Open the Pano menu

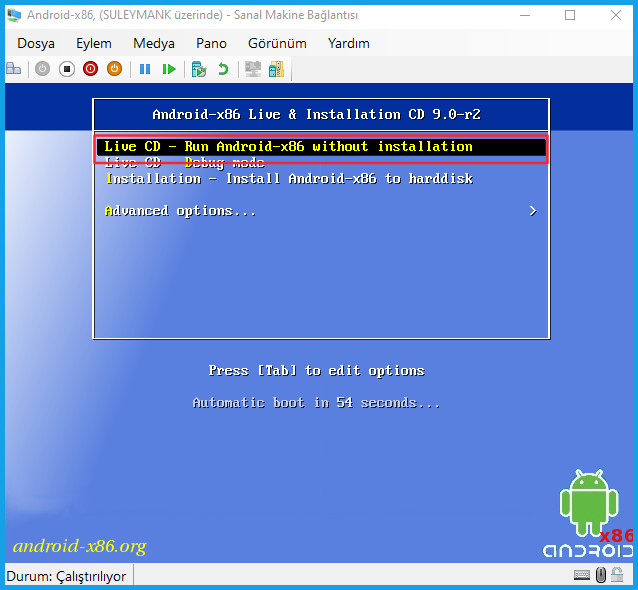click(211, 43)
